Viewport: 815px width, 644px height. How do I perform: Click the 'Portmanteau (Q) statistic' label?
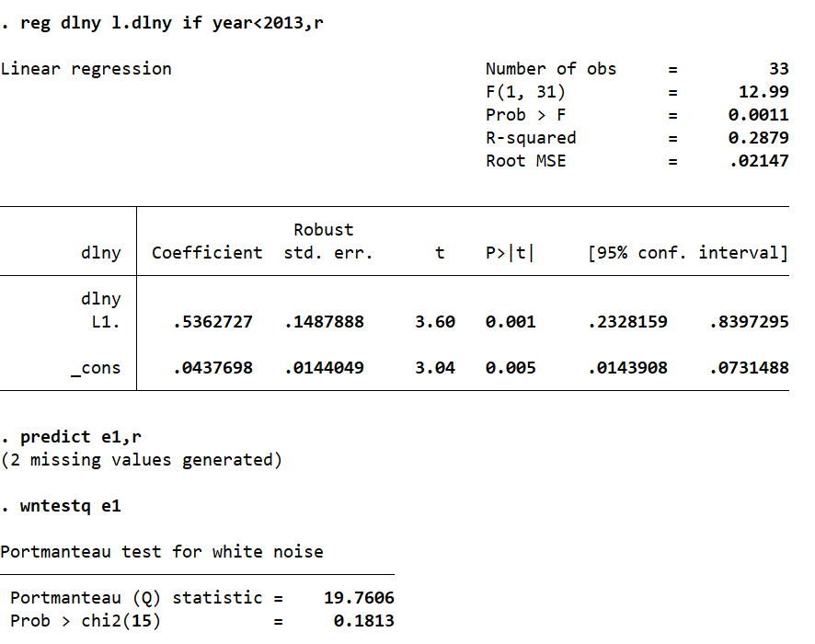click(x=136, y=598)
